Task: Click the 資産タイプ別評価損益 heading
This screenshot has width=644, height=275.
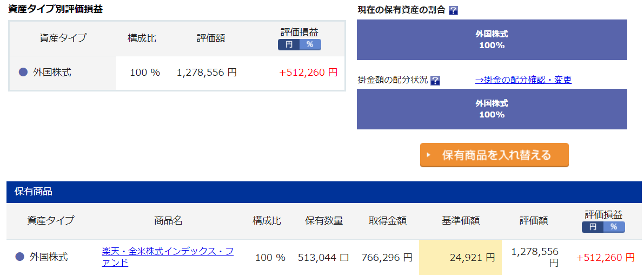Action: 56,9
